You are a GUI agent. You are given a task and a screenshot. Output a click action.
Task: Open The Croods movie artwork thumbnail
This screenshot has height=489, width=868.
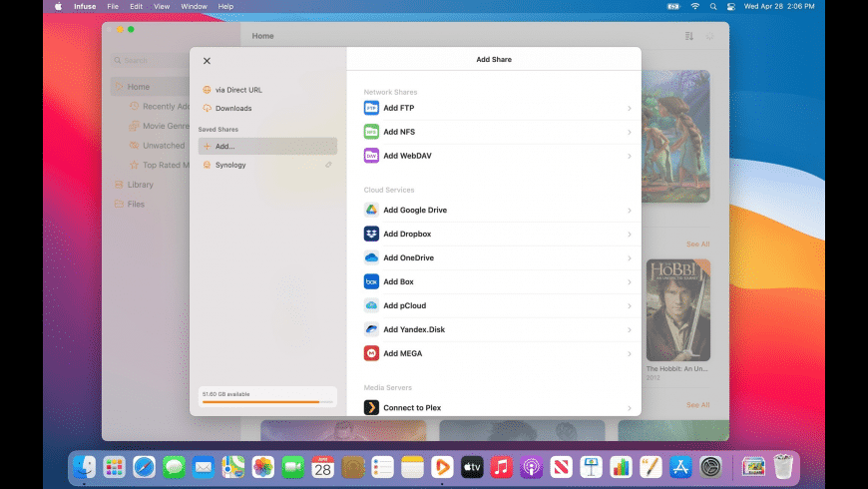(x=675, y=137)
